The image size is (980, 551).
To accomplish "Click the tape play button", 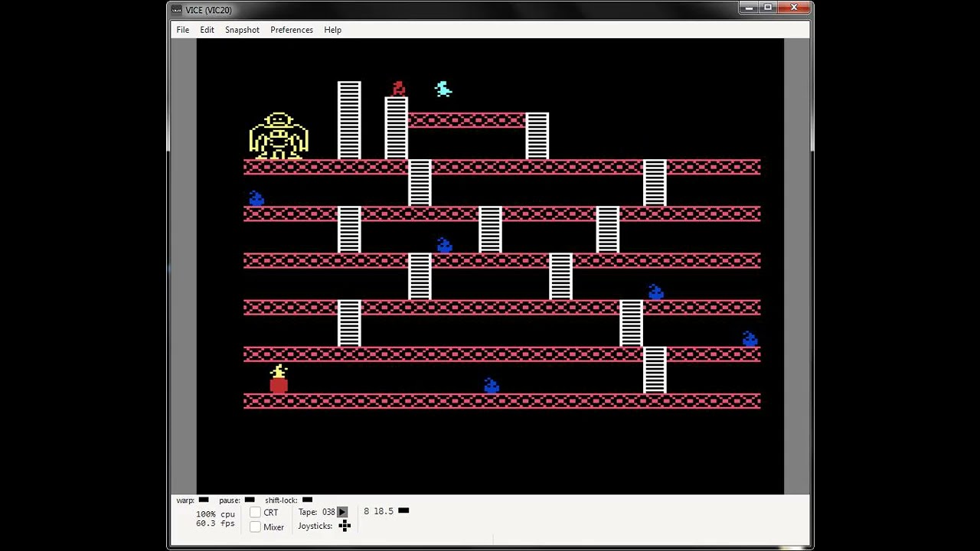I will [x=342, y=512].
